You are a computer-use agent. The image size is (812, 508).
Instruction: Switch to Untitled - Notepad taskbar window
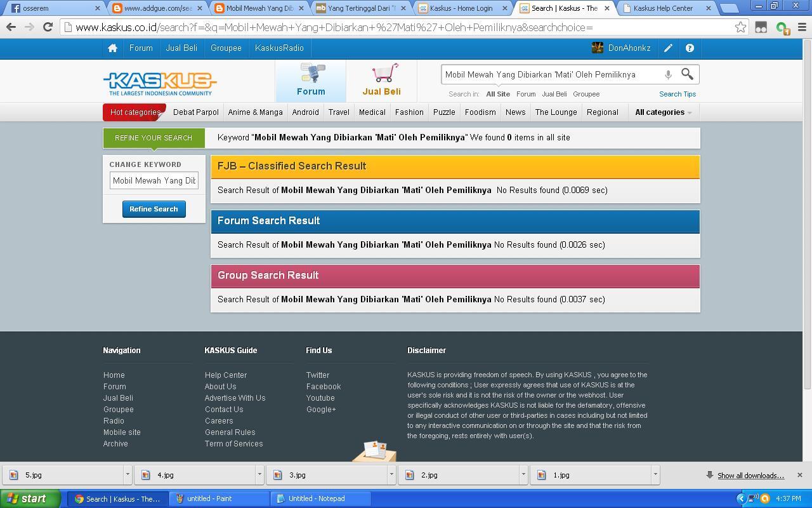click(x=321, y=498)
